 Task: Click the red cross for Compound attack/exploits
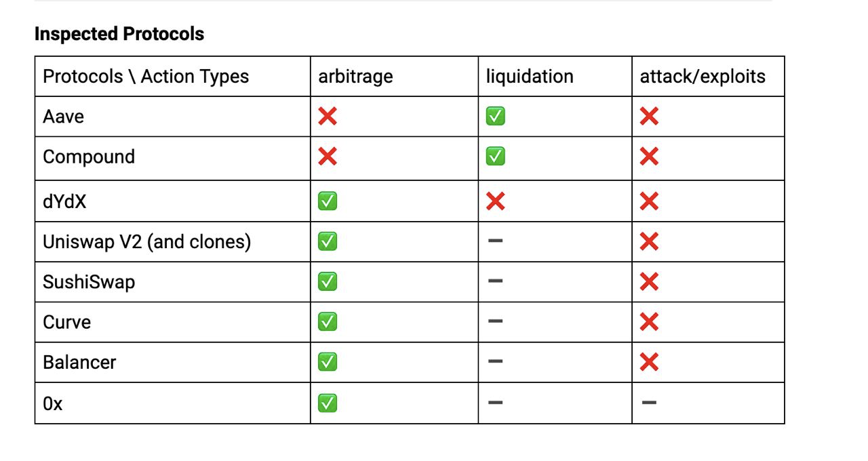tap(649, 157)
